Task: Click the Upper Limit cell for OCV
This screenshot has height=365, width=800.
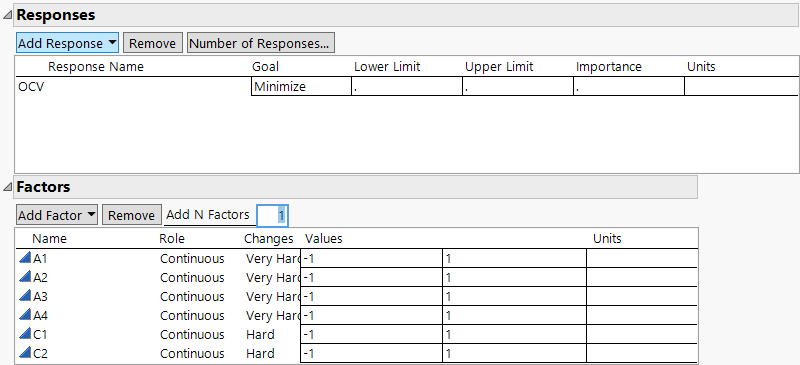Action: click(x=518, y=86)
